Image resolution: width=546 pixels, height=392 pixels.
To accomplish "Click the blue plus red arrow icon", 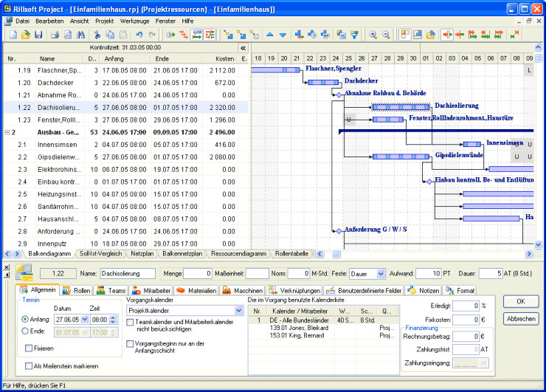I will 299,35.
